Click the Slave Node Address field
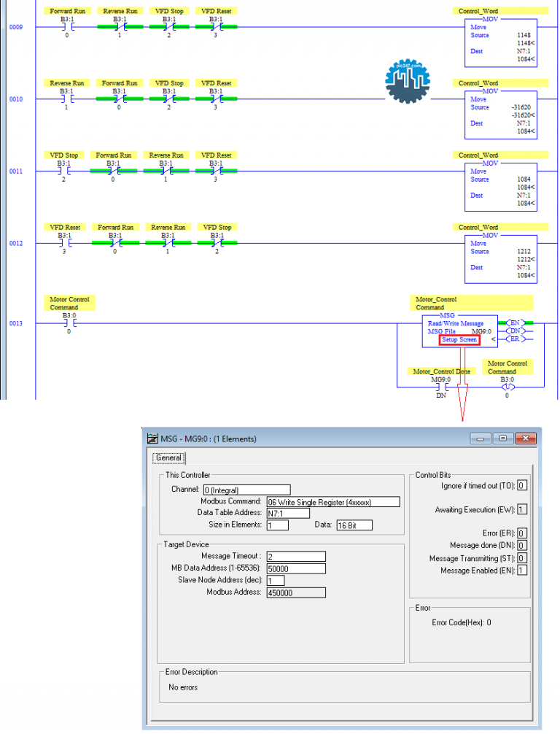Image resolution: width=560 pixels, height=734 pixels. pyautogui.click(x=276, y=581)
